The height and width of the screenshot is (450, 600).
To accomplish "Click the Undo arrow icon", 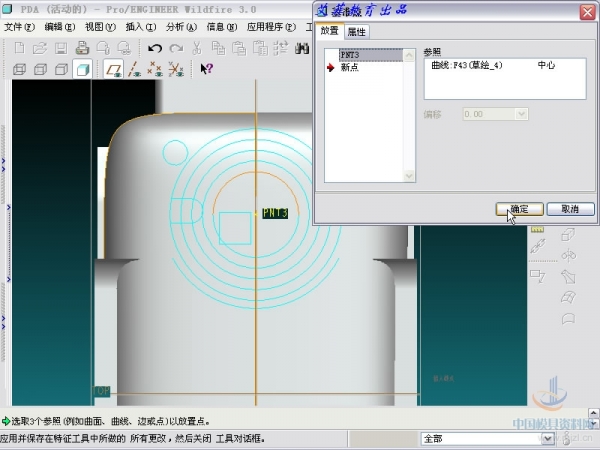I will [155, 49].
